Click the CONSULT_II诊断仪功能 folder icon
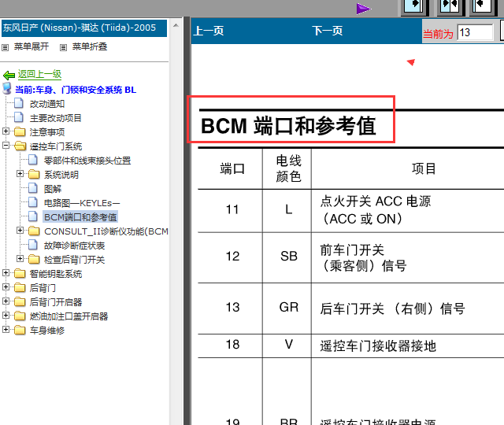The width and height of the screenshot is (504, 425). point(34,231)
